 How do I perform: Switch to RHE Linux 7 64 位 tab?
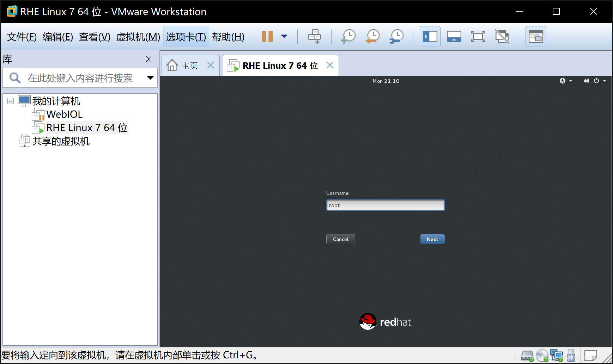click(280, 66)
